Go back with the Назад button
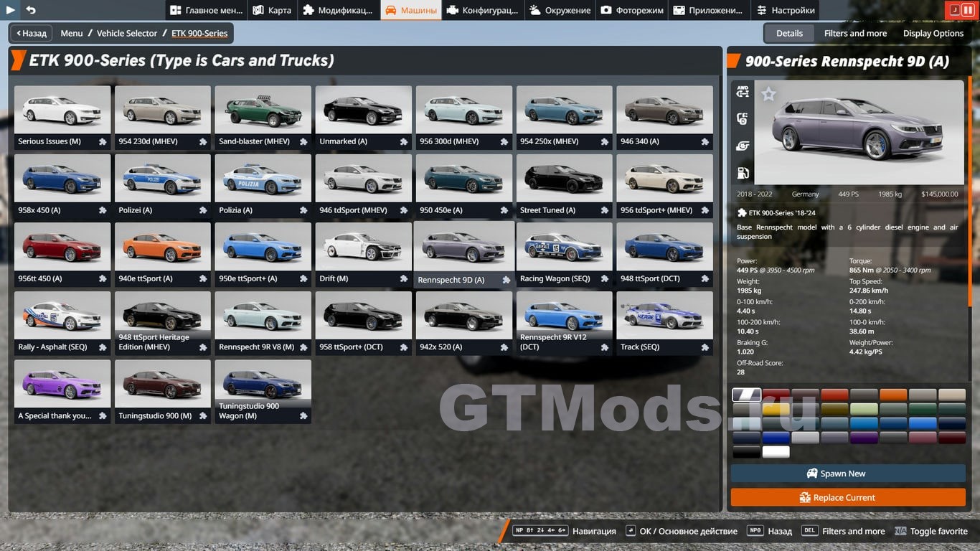Viewport: 980px width, 551px height. point(31,33)
